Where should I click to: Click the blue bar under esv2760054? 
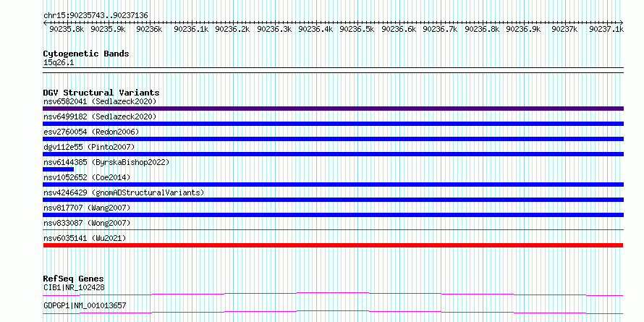333,139
